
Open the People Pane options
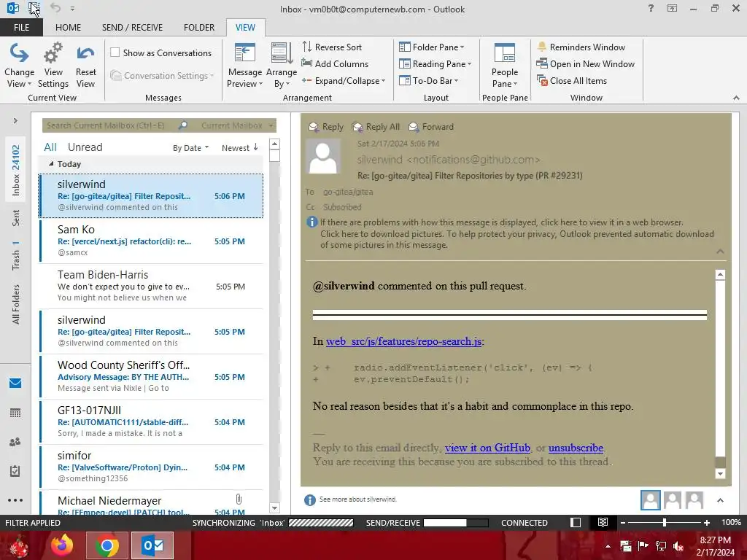pos(505,66)
